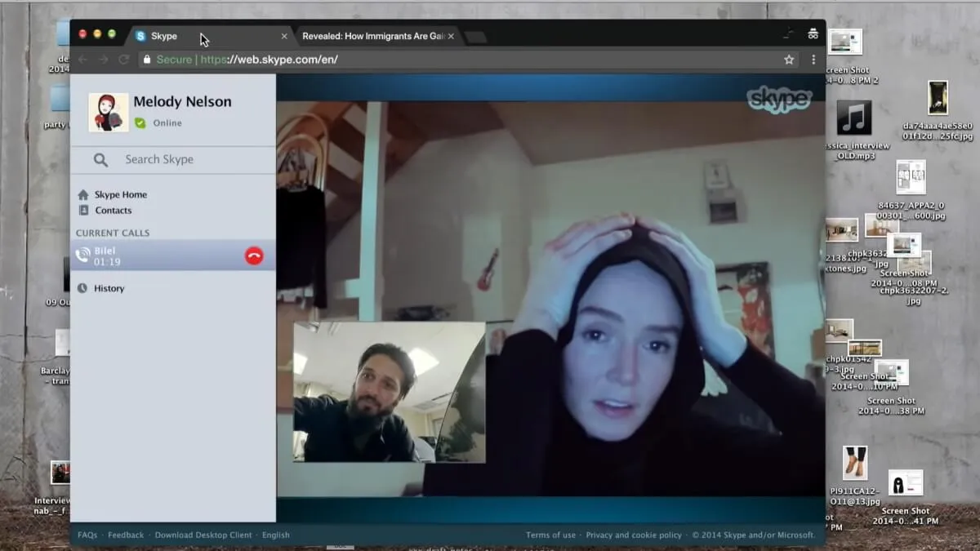Select the Skype browser tab
This screenshot has height=551, width=980.
click(x=204, y=36)
